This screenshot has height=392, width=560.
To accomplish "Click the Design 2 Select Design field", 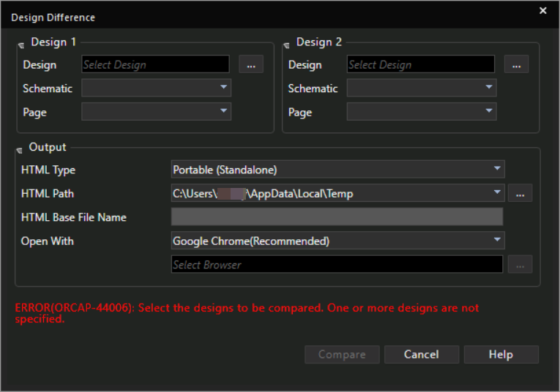I will pos(420,64).
